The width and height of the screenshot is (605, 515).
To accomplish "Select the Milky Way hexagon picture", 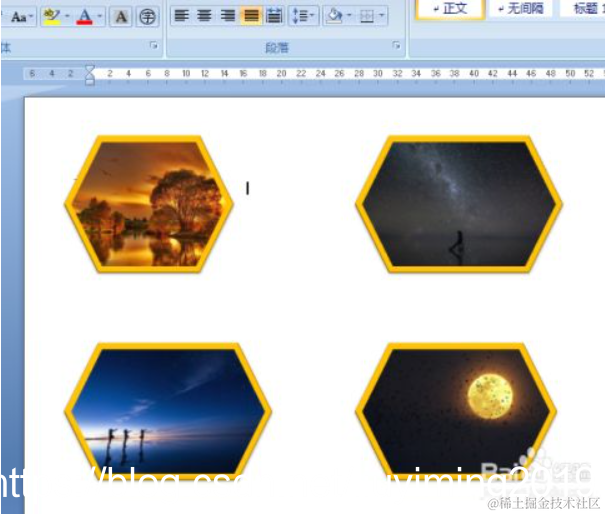I will (459, 204).
